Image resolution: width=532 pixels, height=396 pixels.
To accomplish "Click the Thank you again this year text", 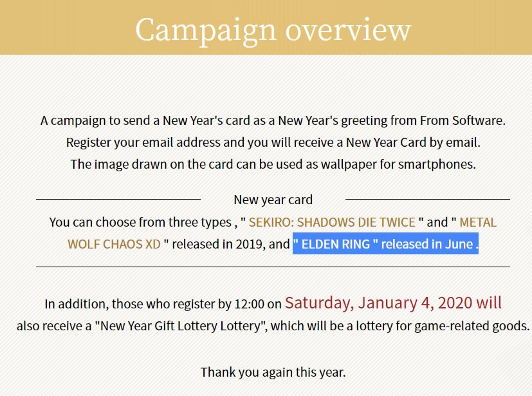I will (273, 372).
